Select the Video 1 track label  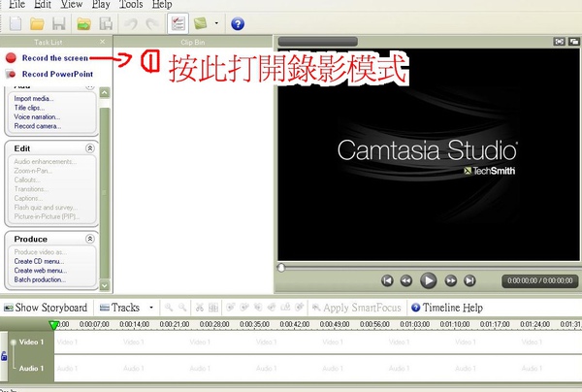pyautogui.click(x=31, y=342)
